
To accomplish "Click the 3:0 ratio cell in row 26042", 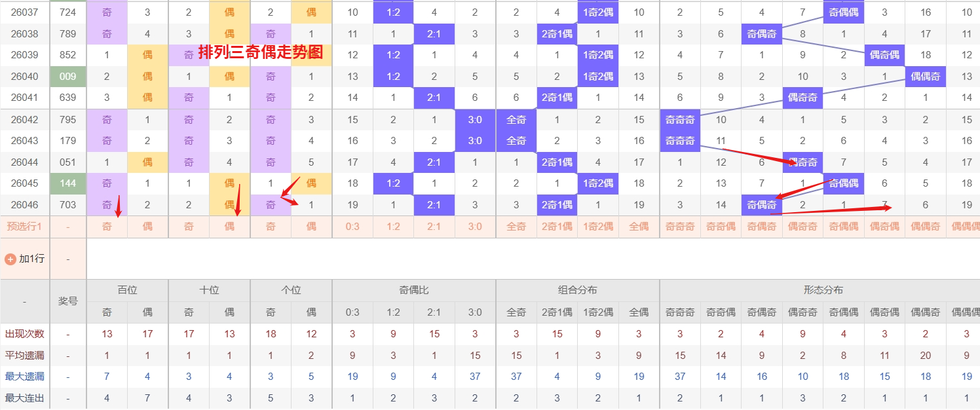I will tap(475, 119).
